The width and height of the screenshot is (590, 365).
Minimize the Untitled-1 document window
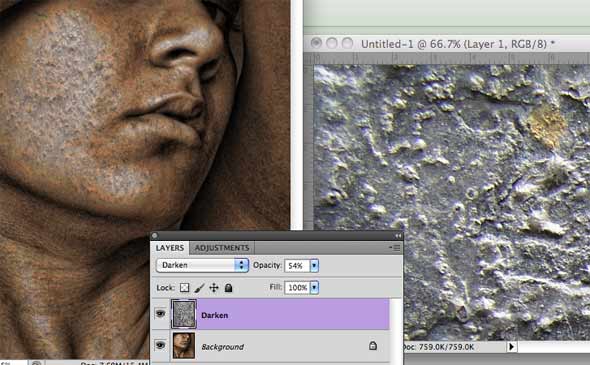point(332,43)
